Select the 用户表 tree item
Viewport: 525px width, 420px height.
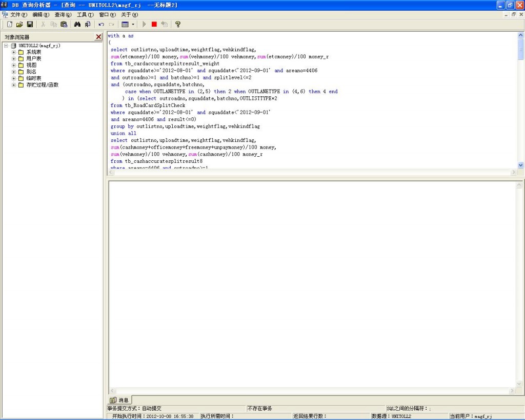coord(33,59)
